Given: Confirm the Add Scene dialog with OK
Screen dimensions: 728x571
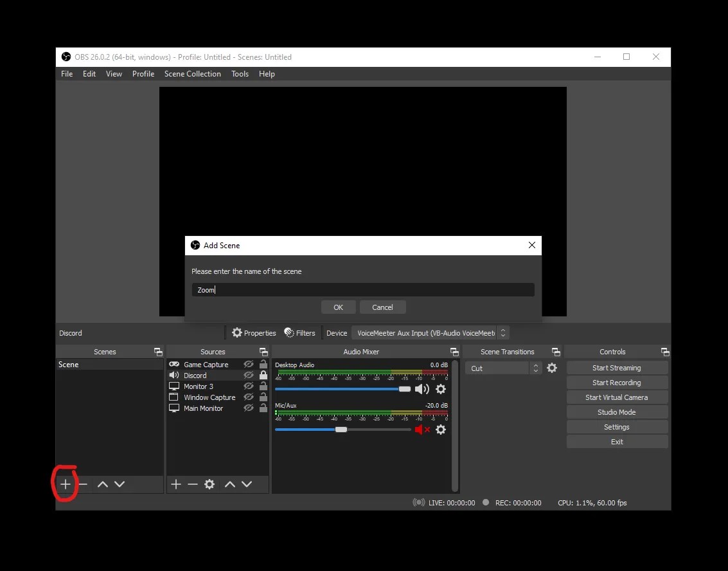Looking at the screenshot, I should tap(339, 307).
